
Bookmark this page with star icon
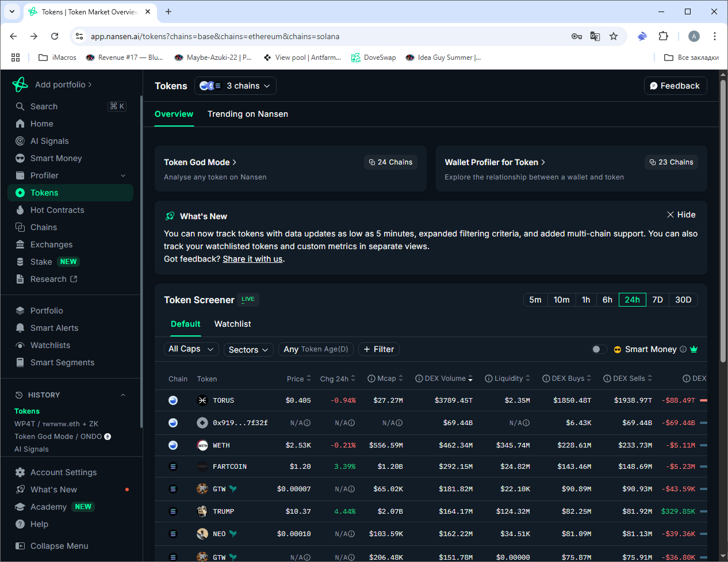click(614, 36)
